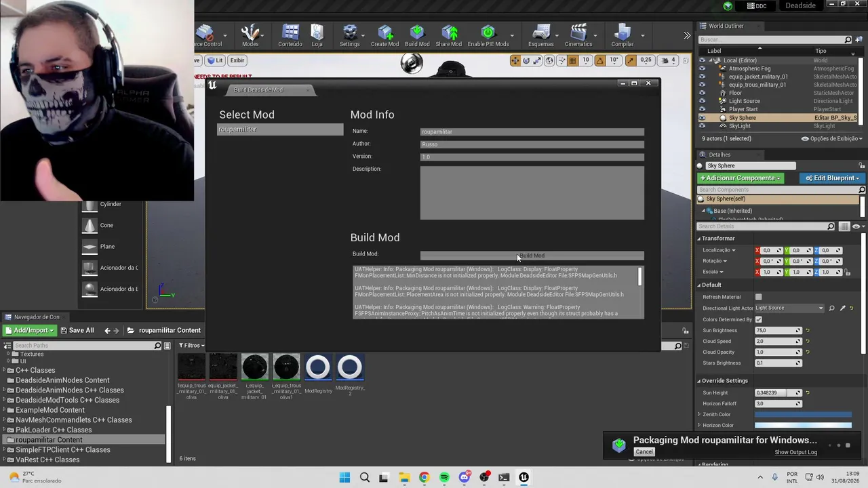Browse to Directional Light Actor asset with magnifier

coord(832,308)
